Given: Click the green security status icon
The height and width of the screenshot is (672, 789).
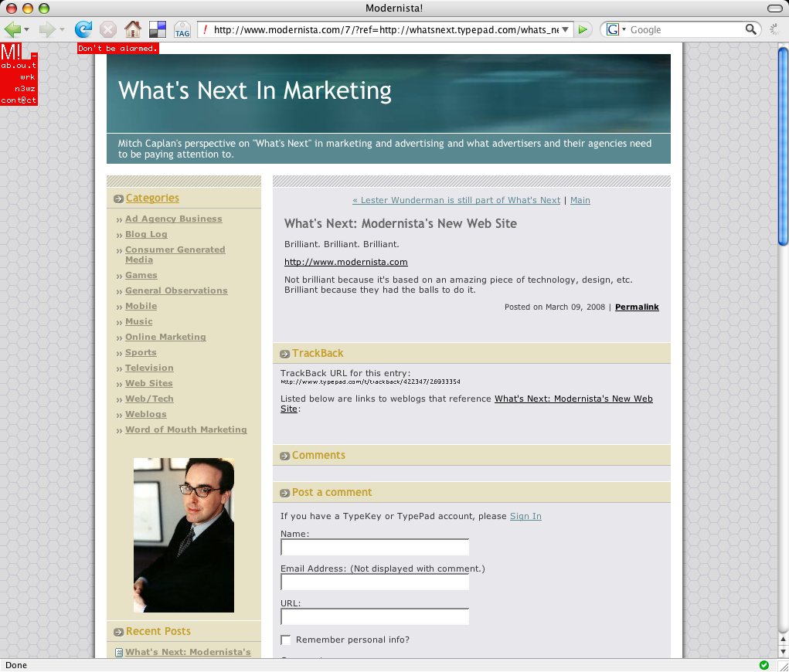Looking at the screenshot, I should [x=763, y=665].
